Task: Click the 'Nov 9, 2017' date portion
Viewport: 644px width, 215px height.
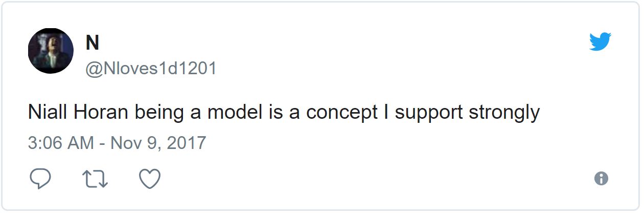Action: coord(158,142)
